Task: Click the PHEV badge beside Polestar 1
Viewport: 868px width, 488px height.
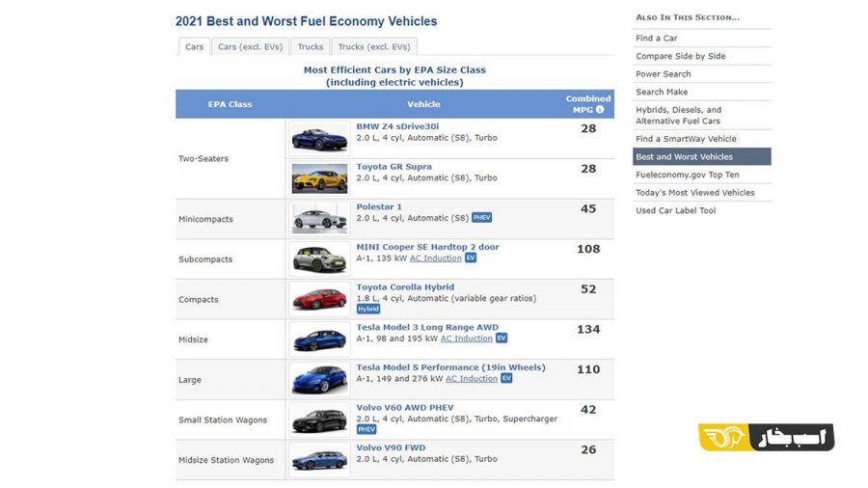Action: coord(481,217)
